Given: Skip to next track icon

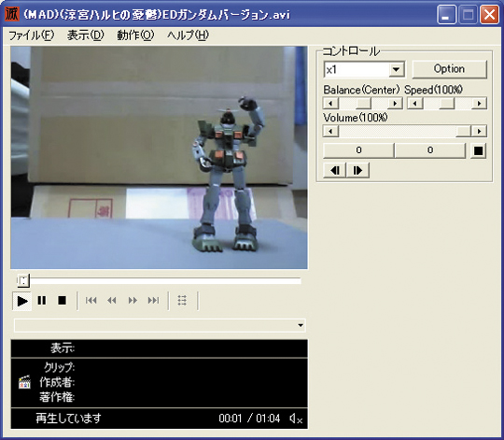Looking at the screenshot, I should [153, 301].
